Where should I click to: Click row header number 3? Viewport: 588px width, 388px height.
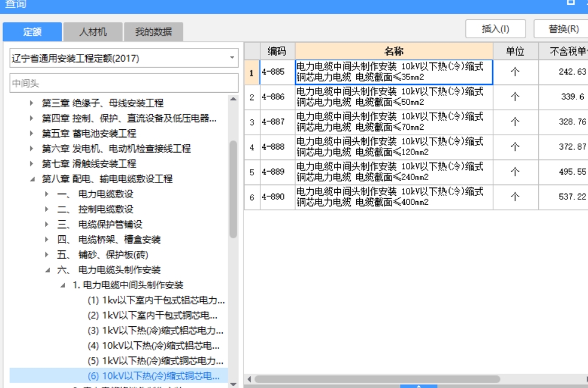[252, 122]
